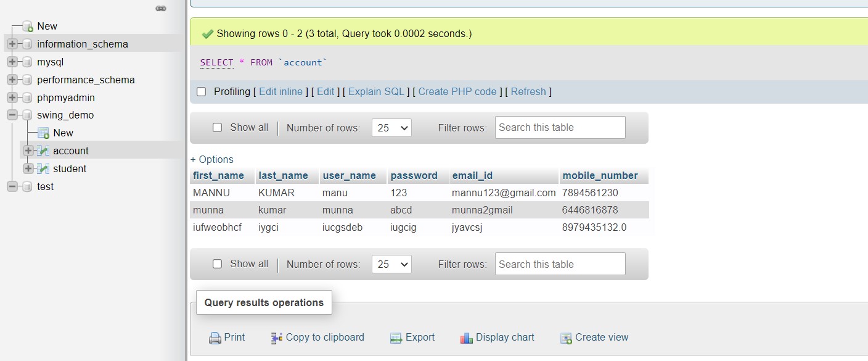Collapse the test database tree node
This screenshot has height=361, width=868.
pos(12,186)
